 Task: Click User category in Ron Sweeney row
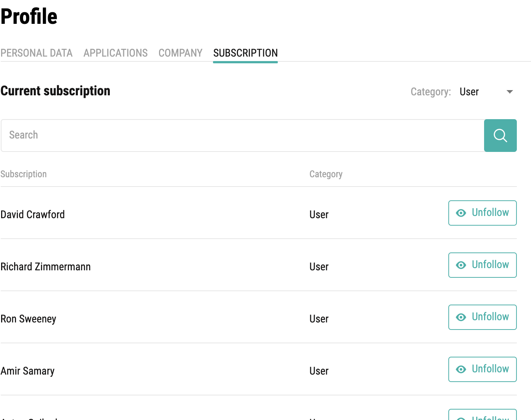click(319, 319)
